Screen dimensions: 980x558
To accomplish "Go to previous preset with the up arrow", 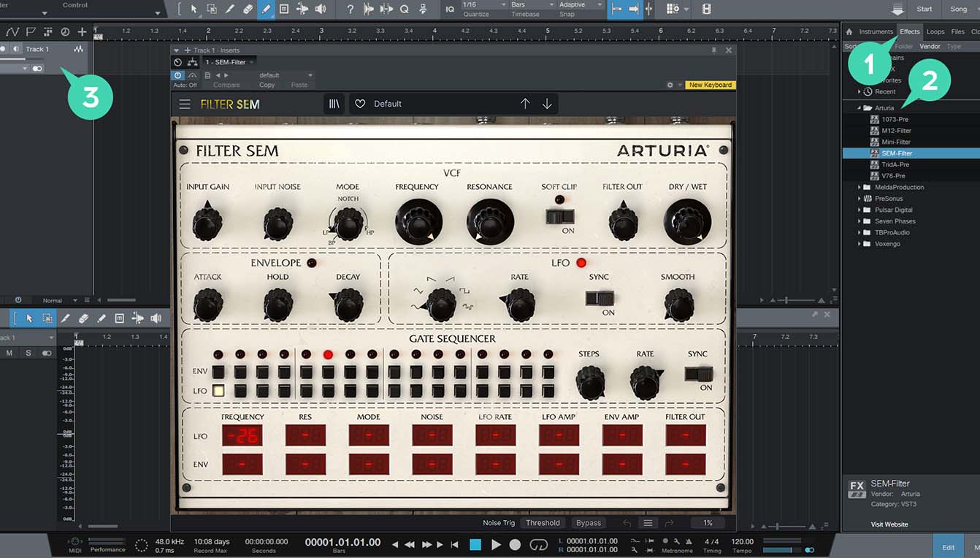I will click(525, 104).
